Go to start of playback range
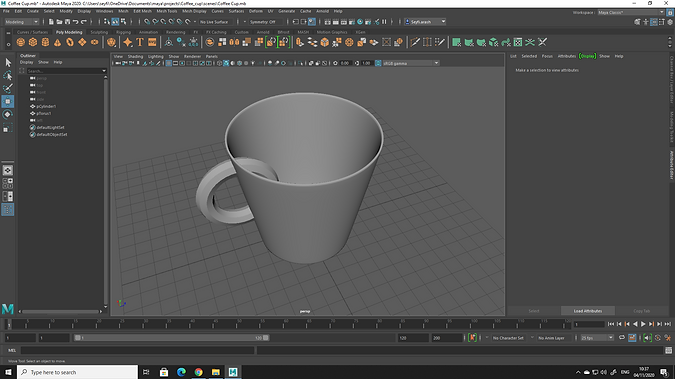Screen dimensions: 675x379 (611, 324)
